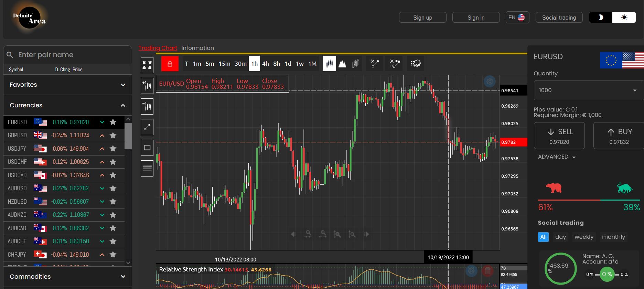This screenshot has width=644, height=289.
Task: Zoom out horizontally on the chart
Action: [x=308, y=234]
